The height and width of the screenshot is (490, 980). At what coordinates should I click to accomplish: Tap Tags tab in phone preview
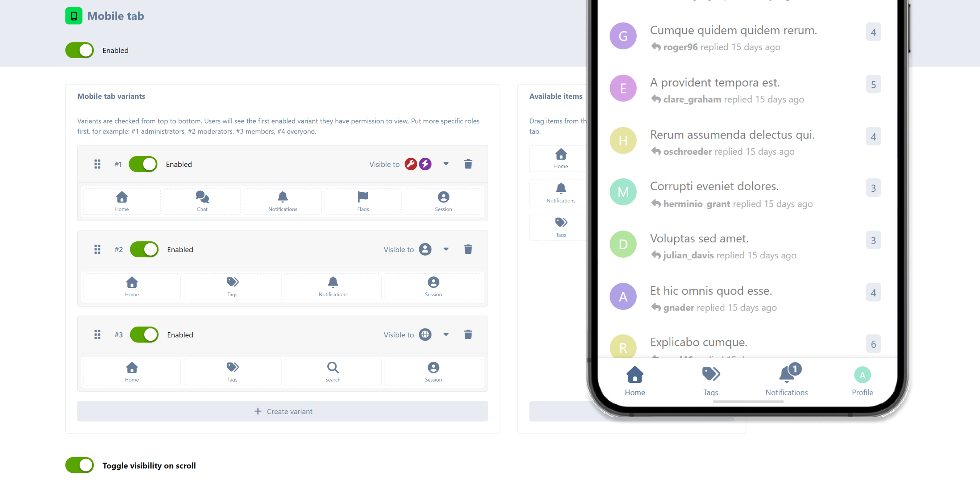click(x=711, y=381)
